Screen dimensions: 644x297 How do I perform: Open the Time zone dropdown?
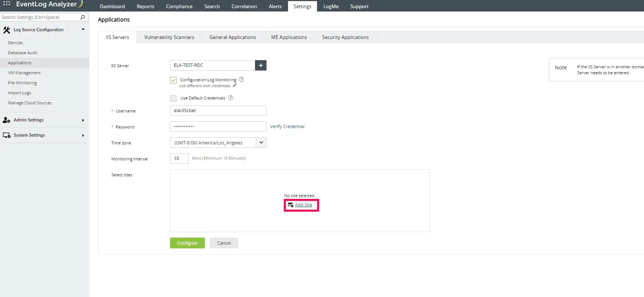click(x=261, y=143)
